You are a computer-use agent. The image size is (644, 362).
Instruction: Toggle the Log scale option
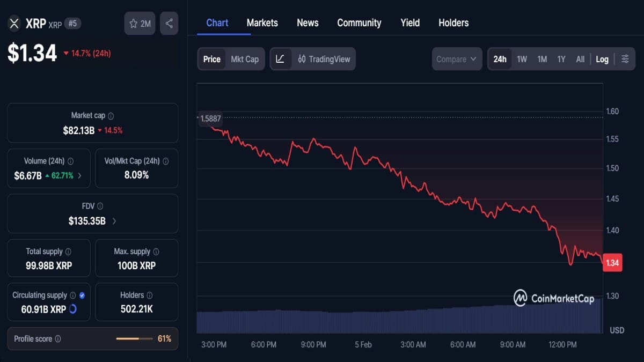[x=602, y=59]
